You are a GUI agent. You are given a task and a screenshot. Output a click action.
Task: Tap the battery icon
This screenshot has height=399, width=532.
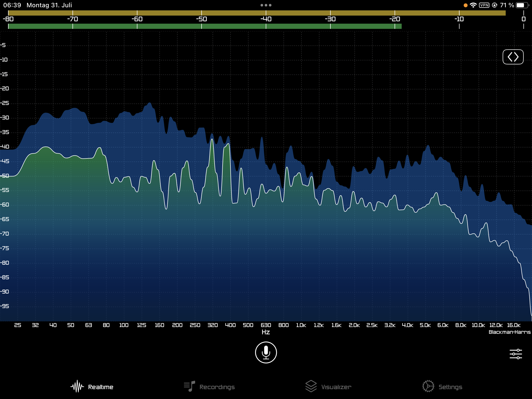click(x=522, y=5)
